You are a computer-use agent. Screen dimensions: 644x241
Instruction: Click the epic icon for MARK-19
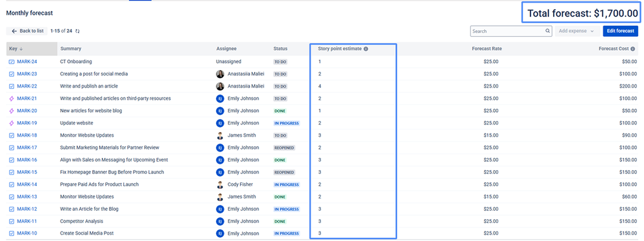tap(12, 123)
